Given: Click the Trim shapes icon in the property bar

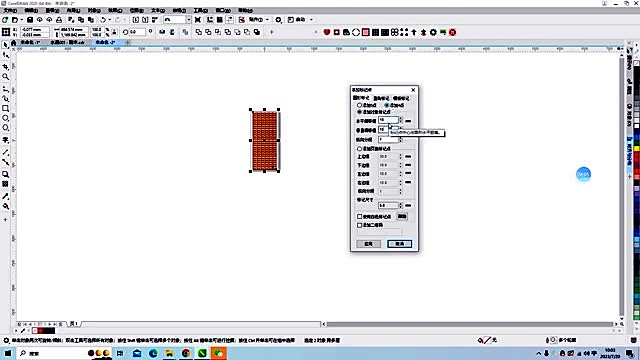Looking at the screenshot, I should click(x=209, y=32).
